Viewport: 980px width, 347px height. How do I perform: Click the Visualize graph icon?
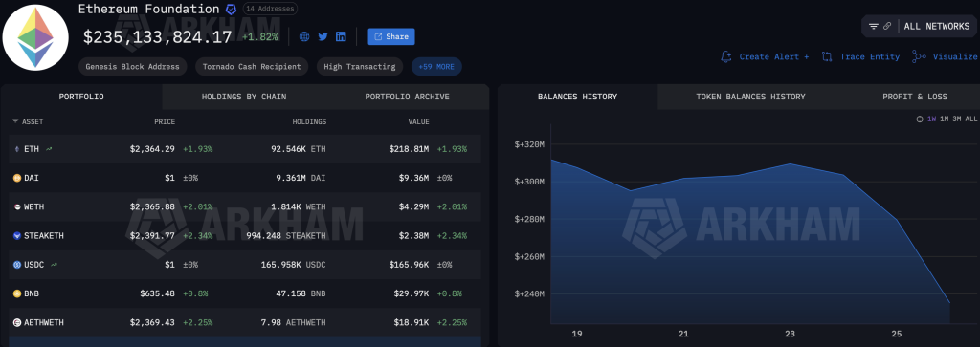[x=919, y=56]
